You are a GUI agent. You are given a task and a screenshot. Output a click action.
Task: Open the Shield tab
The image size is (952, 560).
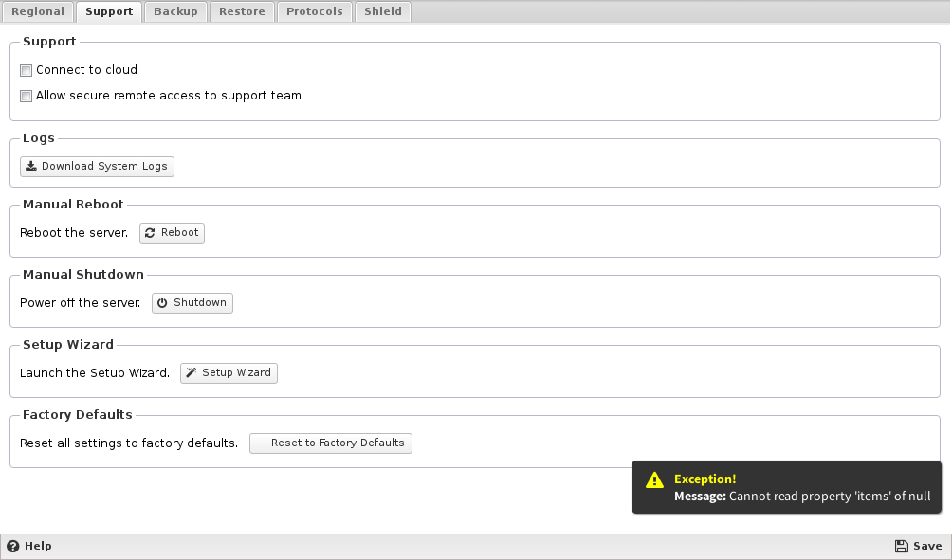coord(383,11)
